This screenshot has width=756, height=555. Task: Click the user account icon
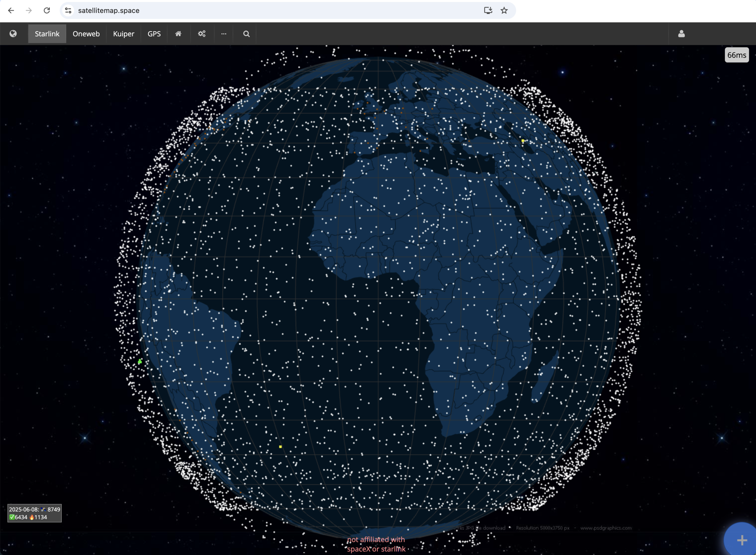coord(681,34)
